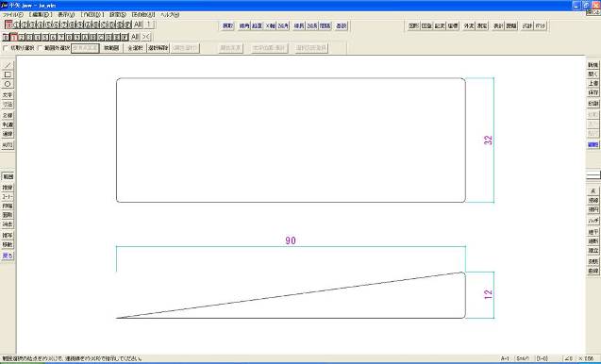Screen dimensions: 601x364
Task: Choose the 文字 text tool
Action: pyautogui.click(x=8, y=94)
